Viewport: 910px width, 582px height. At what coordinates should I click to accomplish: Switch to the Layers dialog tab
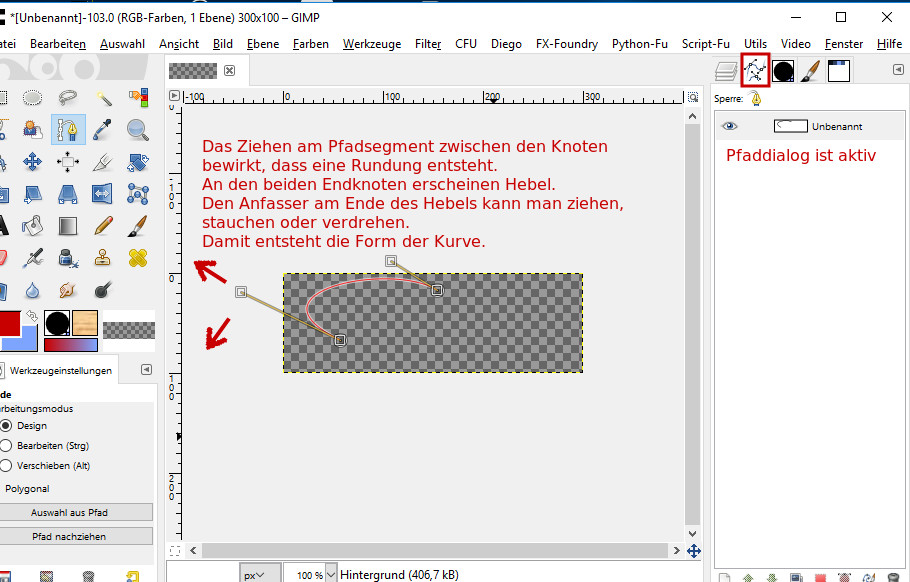click(x=725, y=71)
